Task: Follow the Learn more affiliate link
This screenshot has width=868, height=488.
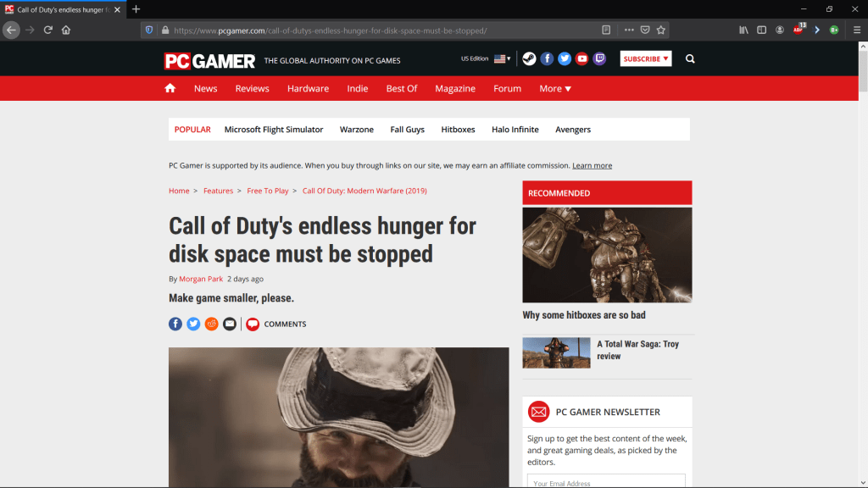Action: pyautogui.click(x=592, y=165)
